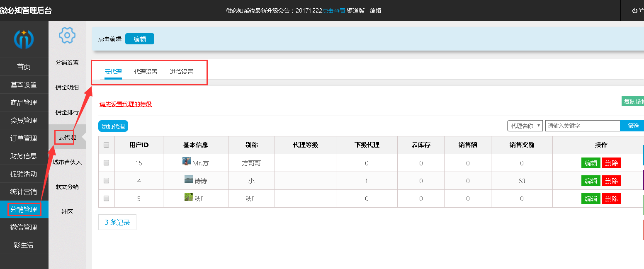This screenshot has width=644, height=269.
Task: Switch to the 代理设置 tab
Action: point(146,72)
